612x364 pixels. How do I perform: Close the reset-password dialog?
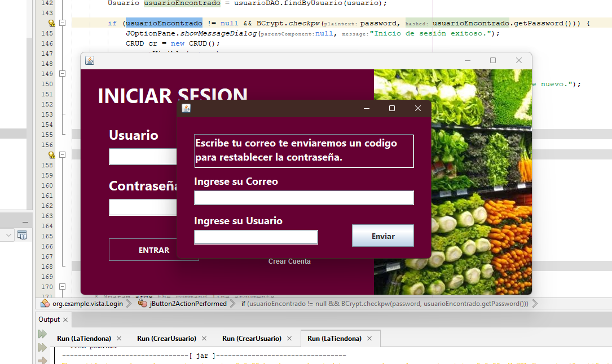point(417,108)
